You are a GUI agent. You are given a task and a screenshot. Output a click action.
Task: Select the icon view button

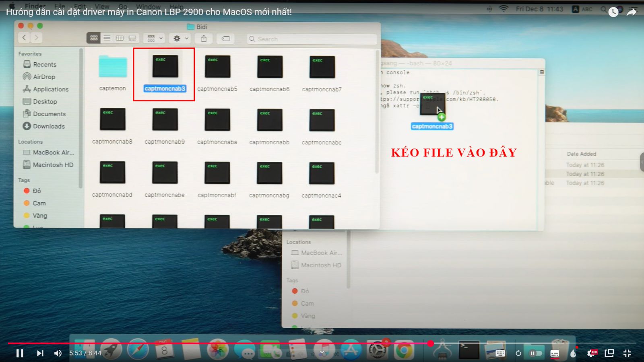(93, 38)
